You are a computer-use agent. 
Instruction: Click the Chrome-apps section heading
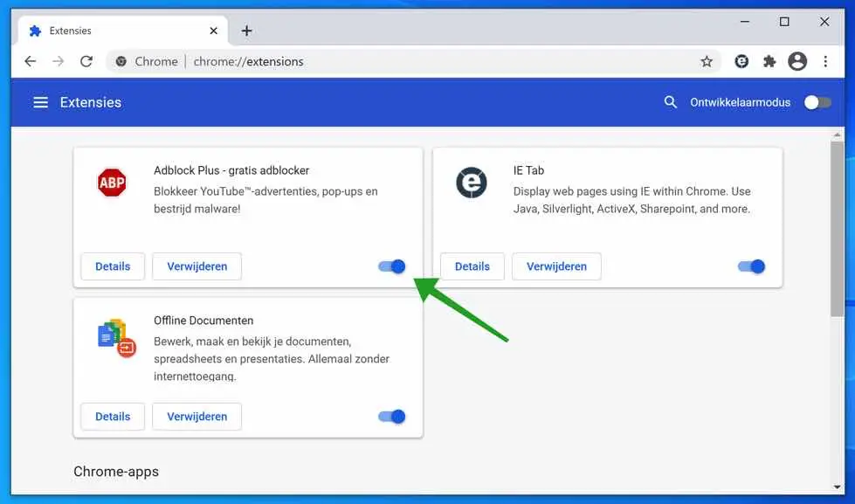click(116, 472)
